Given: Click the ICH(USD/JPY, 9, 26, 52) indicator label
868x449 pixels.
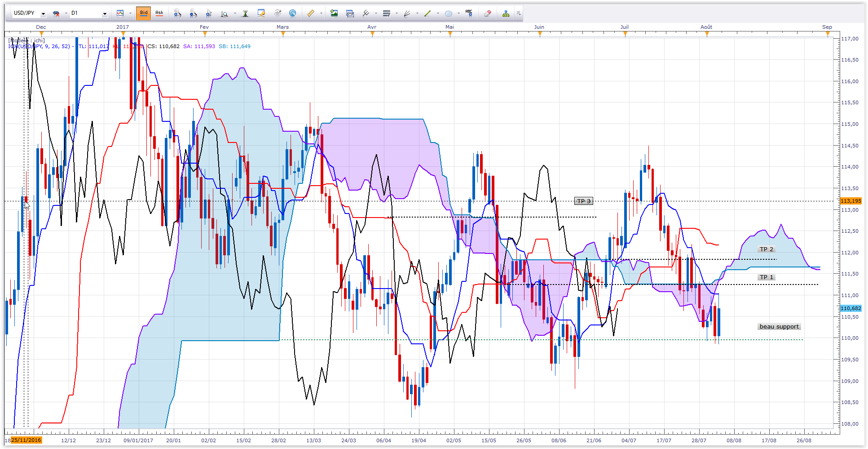Looking at the screenshot, I should click(39, 46).
